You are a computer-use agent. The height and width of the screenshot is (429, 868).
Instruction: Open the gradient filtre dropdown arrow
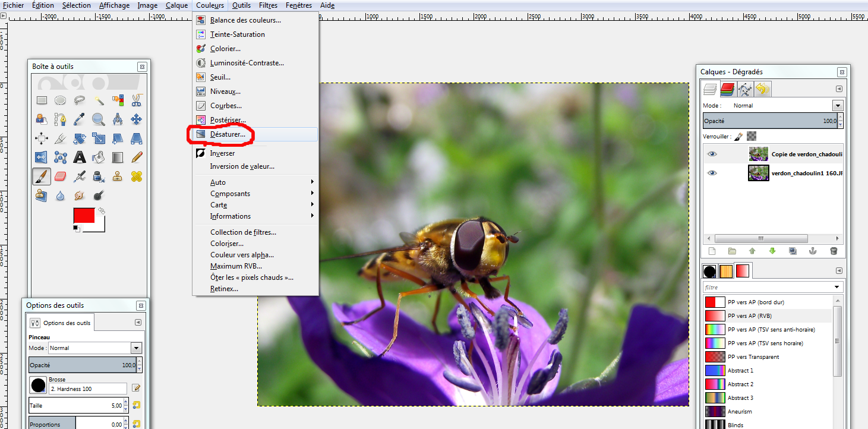coord(838,288)
